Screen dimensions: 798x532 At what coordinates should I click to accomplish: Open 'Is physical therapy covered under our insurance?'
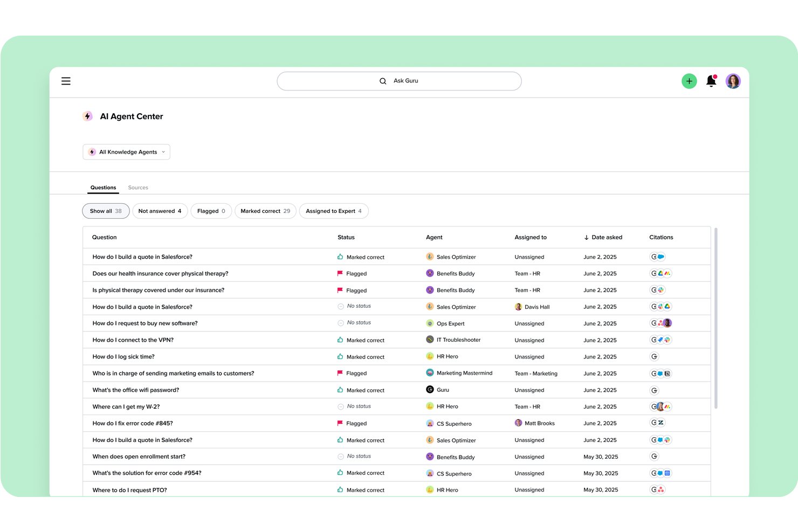coord(158,291)
